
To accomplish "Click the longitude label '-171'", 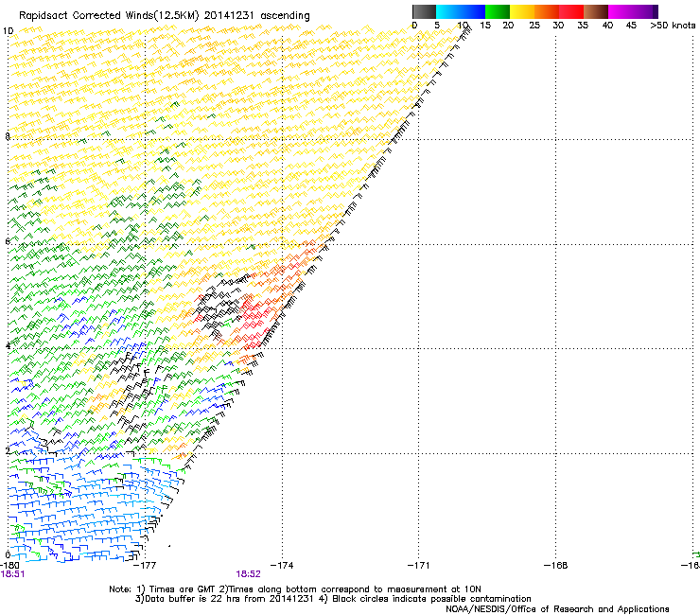I will tap(419, 566).
